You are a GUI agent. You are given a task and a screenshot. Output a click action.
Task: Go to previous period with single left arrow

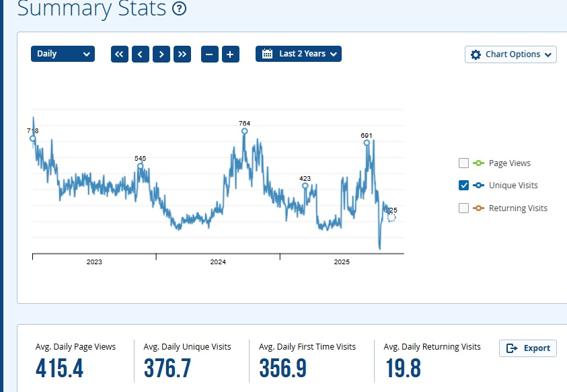pos(141,54)
